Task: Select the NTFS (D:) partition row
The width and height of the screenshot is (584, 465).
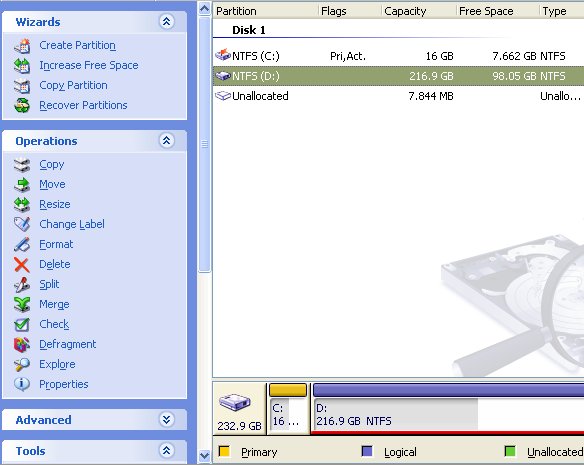Action: coord(398,76)
